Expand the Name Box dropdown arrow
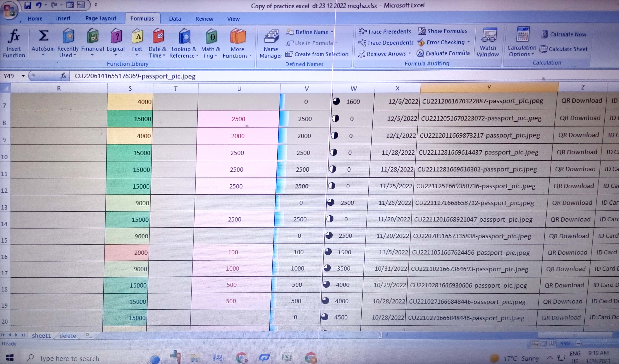The image size is (619, 364). [x=23, y=76]
